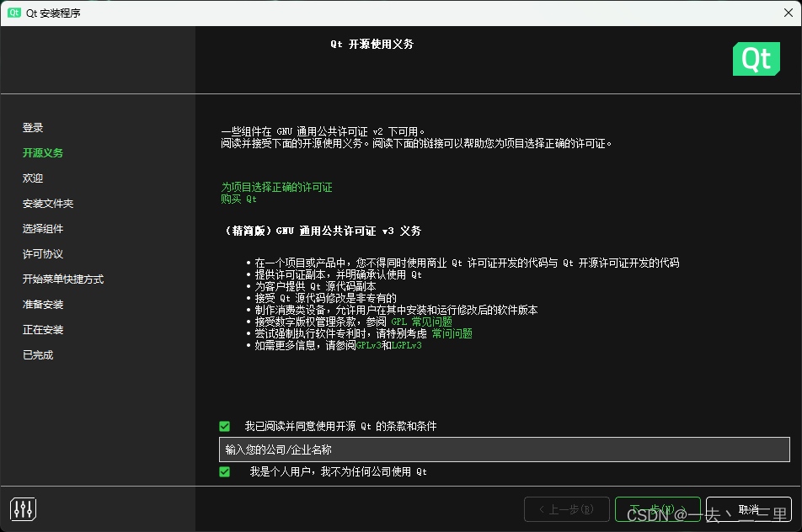802x532 pixels.
Task: Toggle the individual user checkbox
Action: (225, 471)
